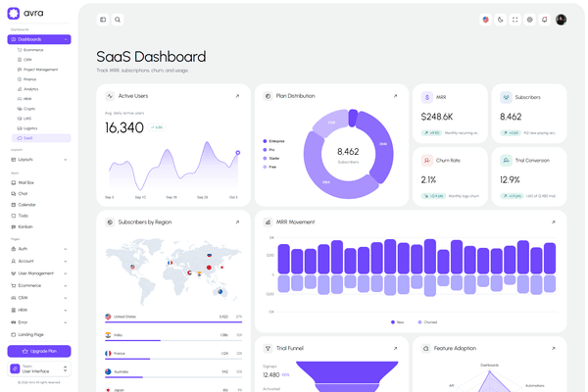The image size is (588, 392).
Task: Toggle fullscreen mode icon
Action: [514, 20]
